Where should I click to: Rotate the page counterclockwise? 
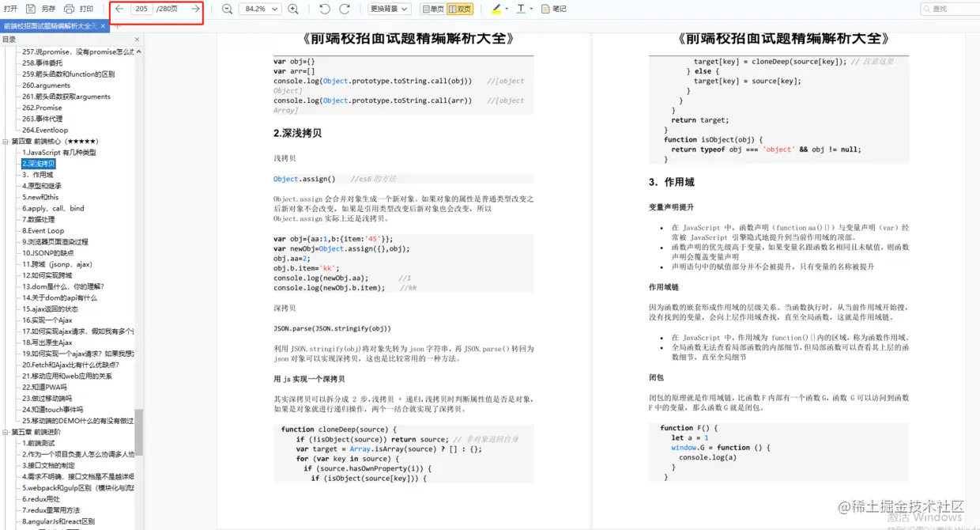coord(325,9)
